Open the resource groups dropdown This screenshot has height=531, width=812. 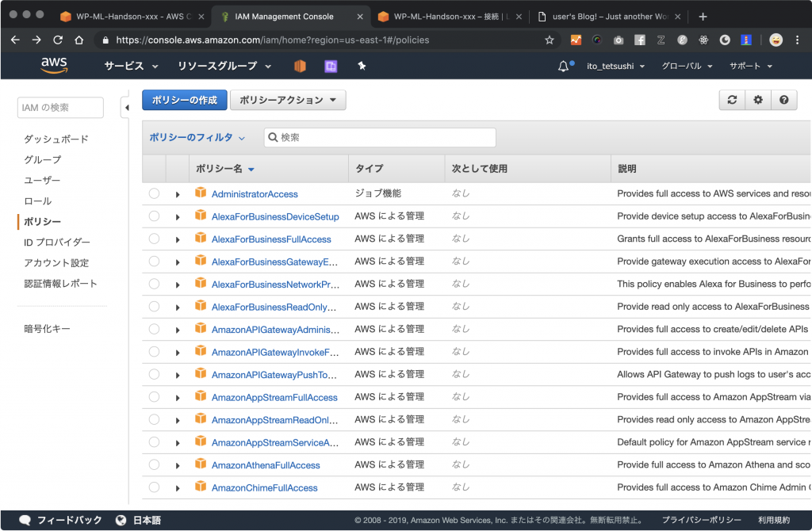click(224, 66)
